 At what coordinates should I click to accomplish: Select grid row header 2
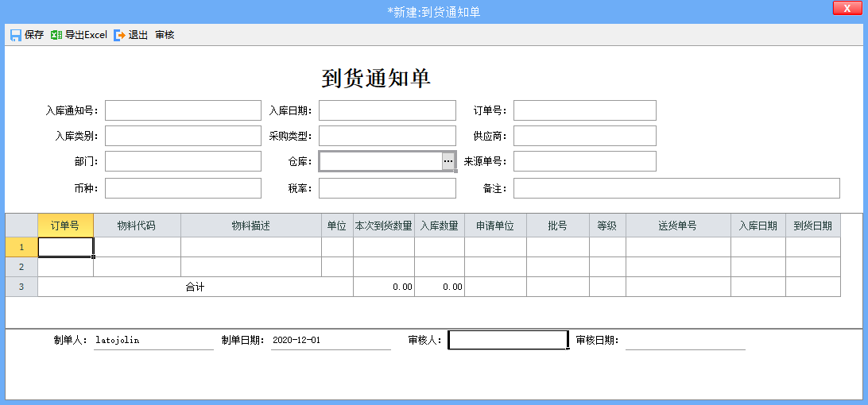[x=21, y=267]
